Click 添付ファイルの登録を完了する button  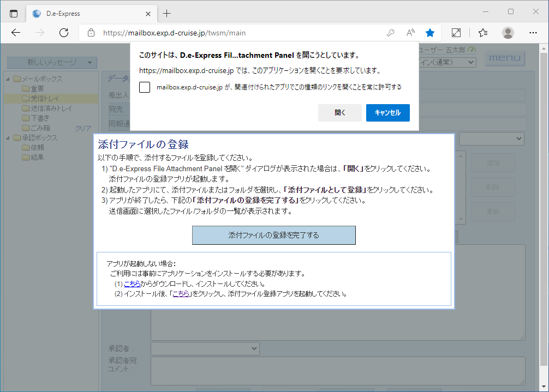point(273,236)
